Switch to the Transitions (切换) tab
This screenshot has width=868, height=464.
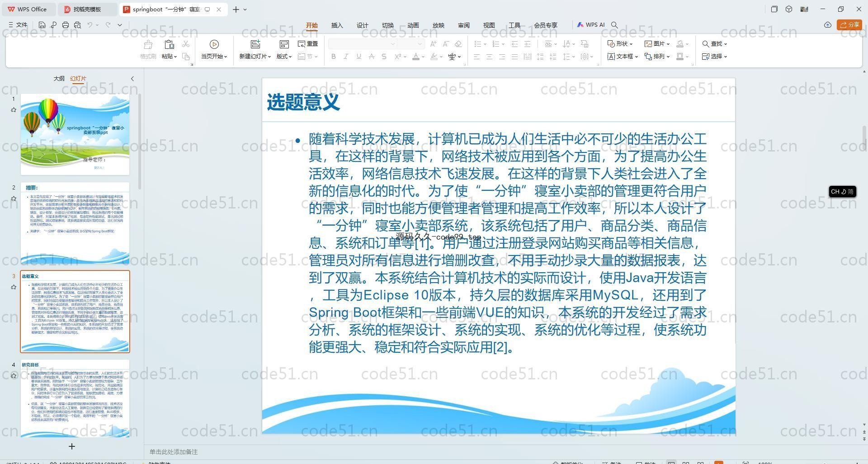[388, 25]
